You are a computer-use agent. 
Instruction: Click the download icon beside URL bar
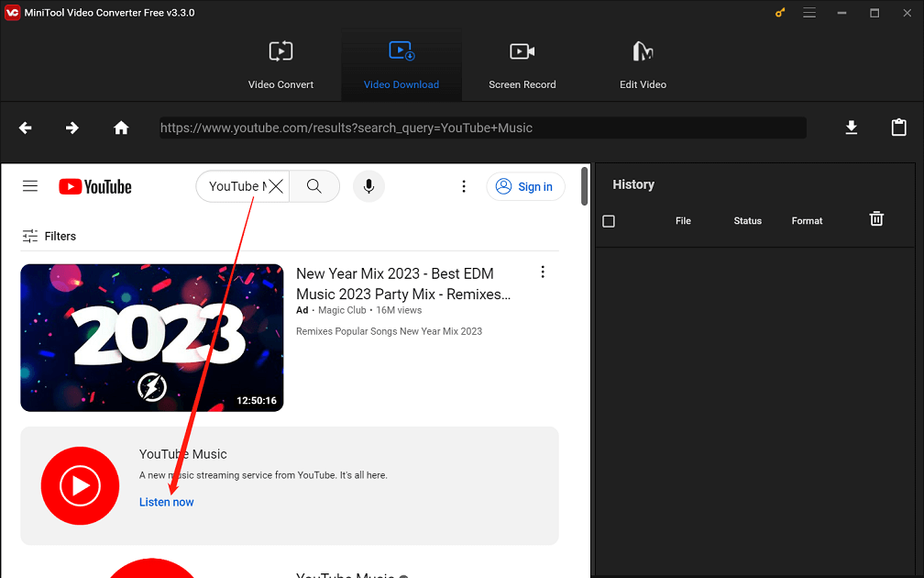[x=852, y=128]
